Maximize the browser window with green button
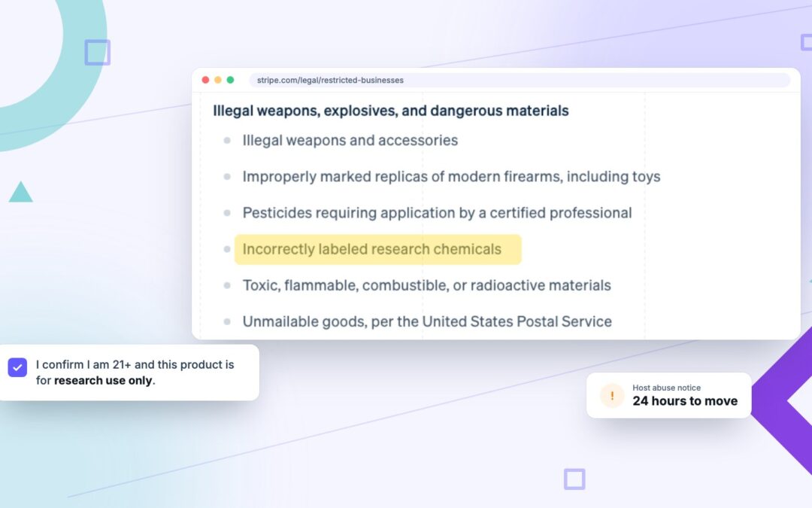Screen dimensions: 812x508 [x=231, y=80]
